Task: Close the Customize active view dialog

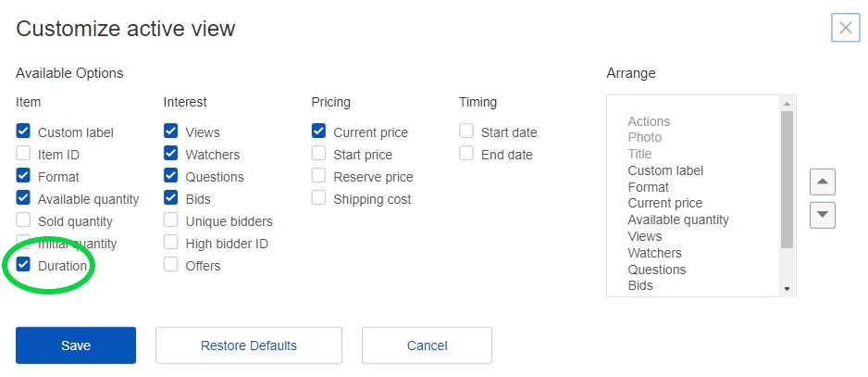Action: [x=845, y=28]
